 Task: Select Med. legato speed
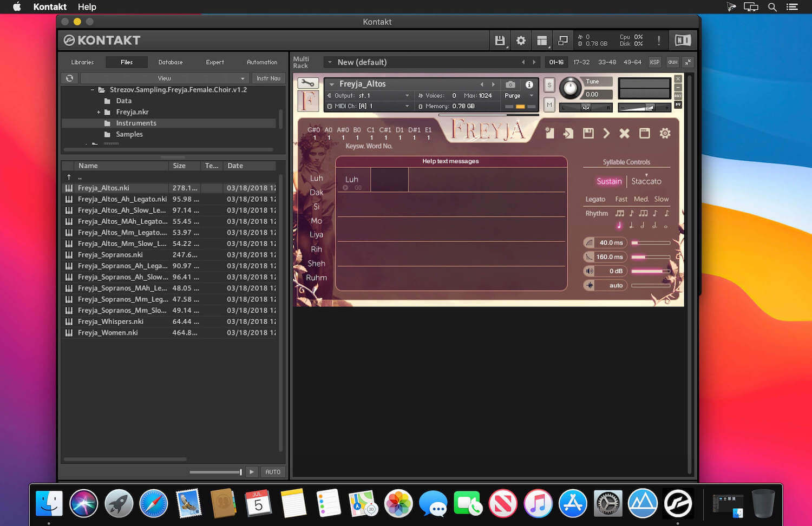641,199
